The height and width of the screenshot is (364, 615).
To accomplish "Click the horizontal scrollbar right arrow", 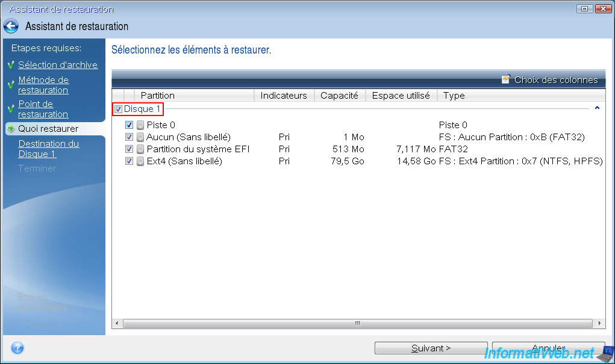I will pos(601,324).
